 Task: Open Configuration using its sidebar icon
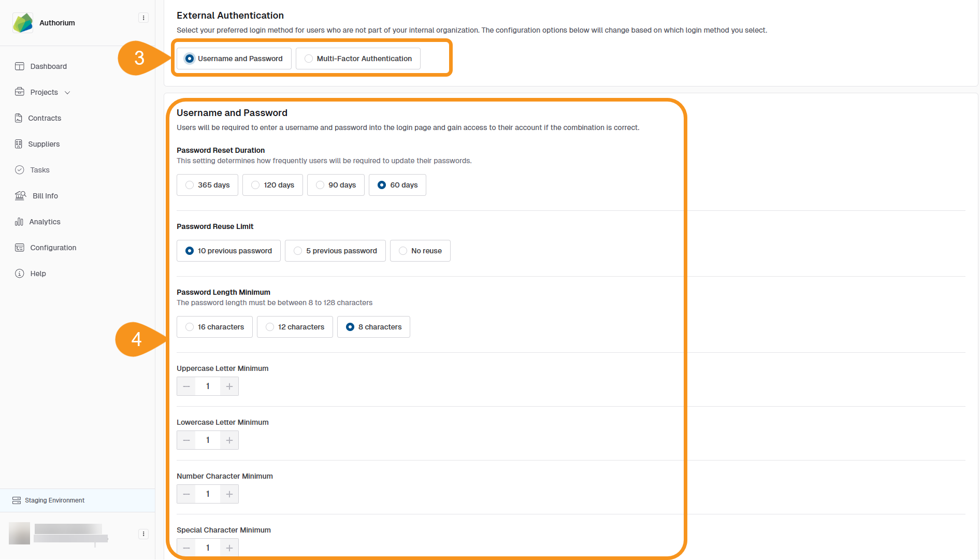click(19, 248)
